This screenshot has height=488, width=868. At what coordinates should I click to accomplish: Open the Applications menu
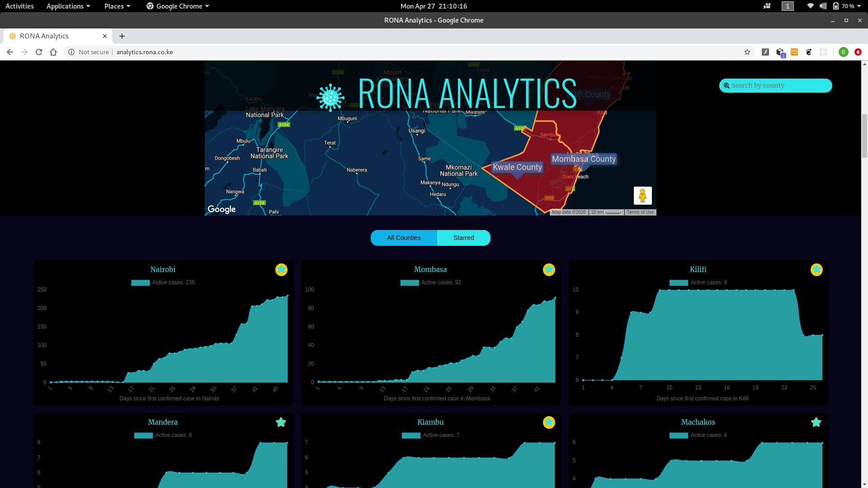point(68,6)
